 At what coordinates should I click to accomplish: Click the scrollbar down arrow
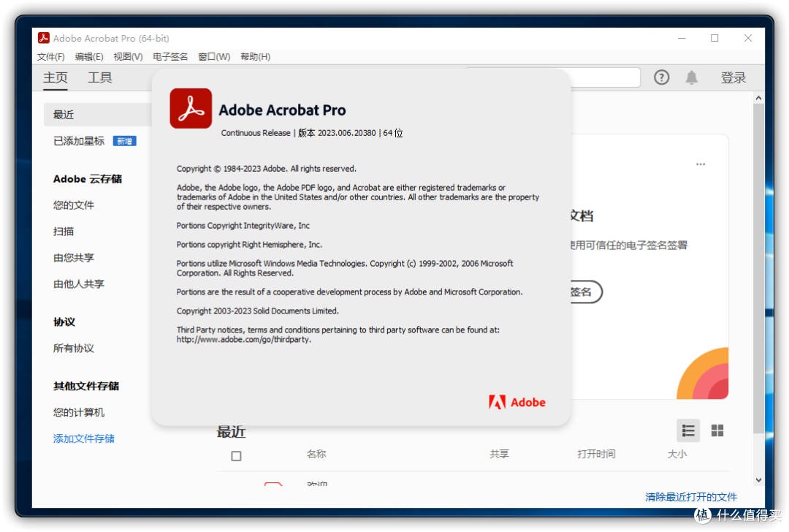coord(758,479)
